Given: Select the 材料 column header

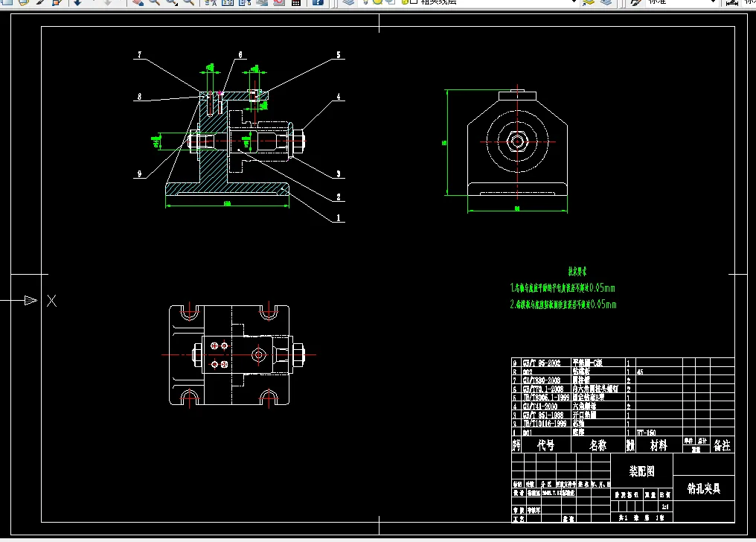Looking at the screenshot, I should point(659,445).
